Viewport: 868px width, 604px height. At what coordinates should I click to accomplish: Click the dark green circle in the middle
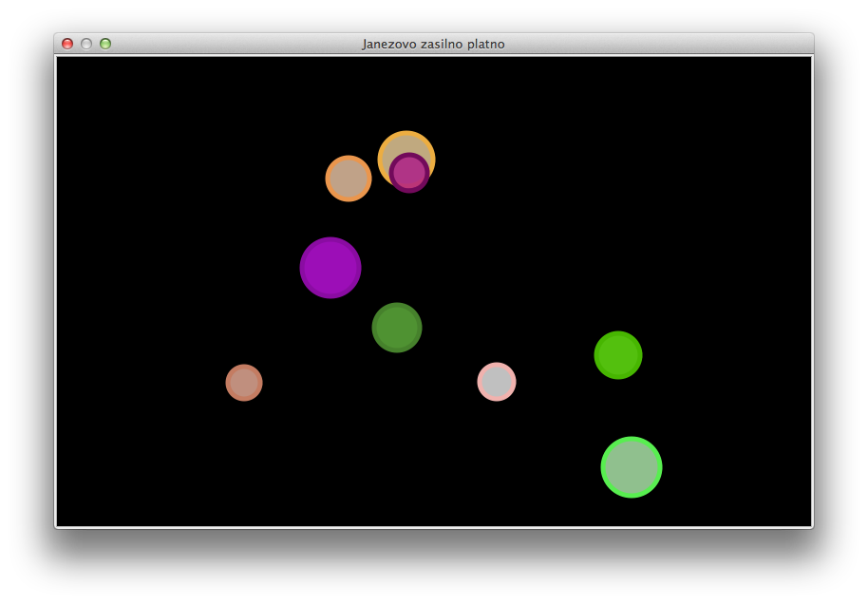click(397, 328)
